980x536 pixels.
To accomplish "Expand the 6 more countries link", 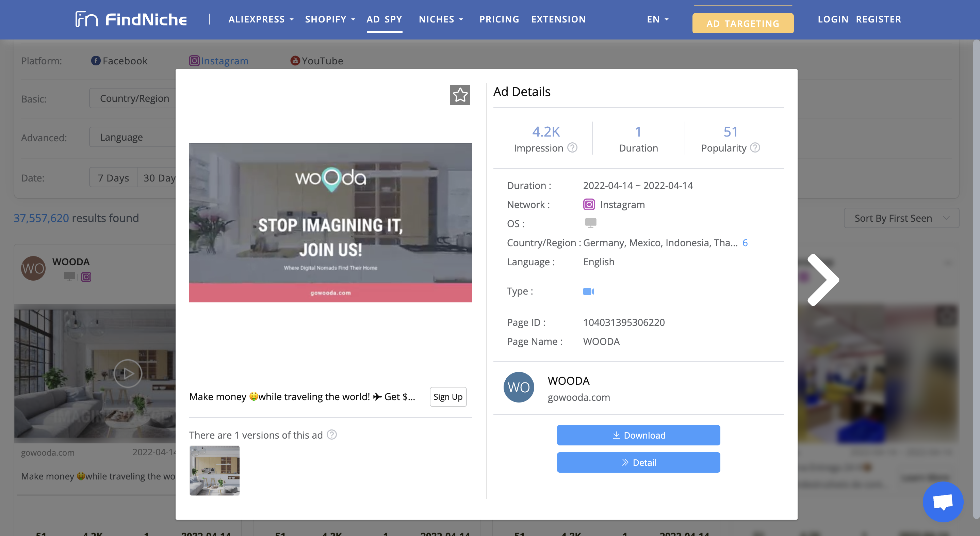I will point(745,243).
